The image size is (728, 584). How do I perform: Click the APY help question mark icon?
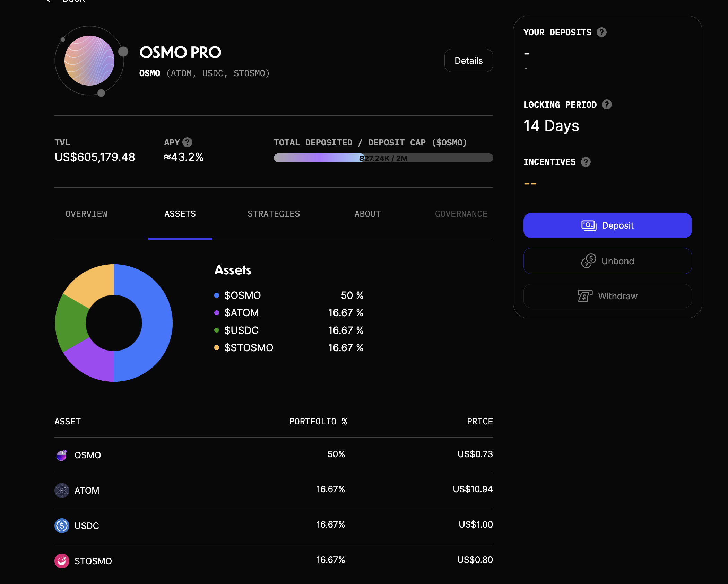click(x=187, y=142)
